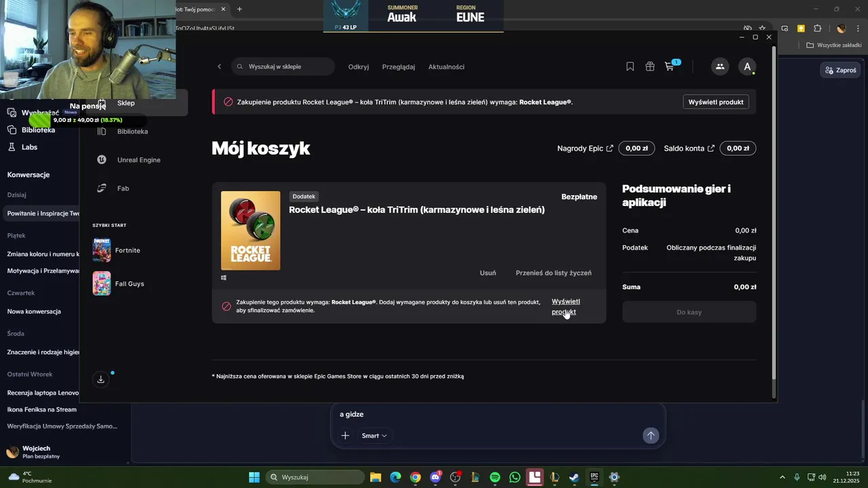This screenshot has width=868, height=488.
Task: Open conversation 'Ikona Feniksa na Stream'
Action: pos(42,409)
